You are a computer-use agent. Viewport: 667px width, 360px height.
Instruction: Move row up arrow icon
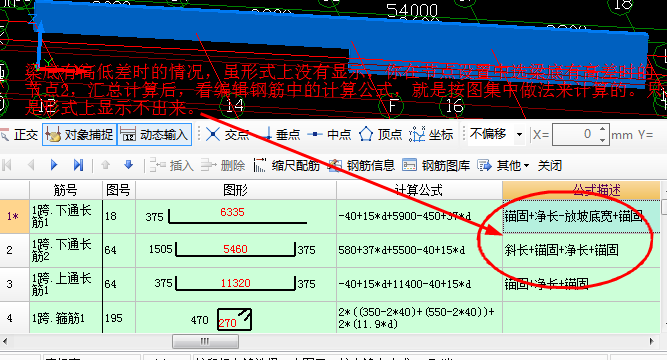point(106,165)
